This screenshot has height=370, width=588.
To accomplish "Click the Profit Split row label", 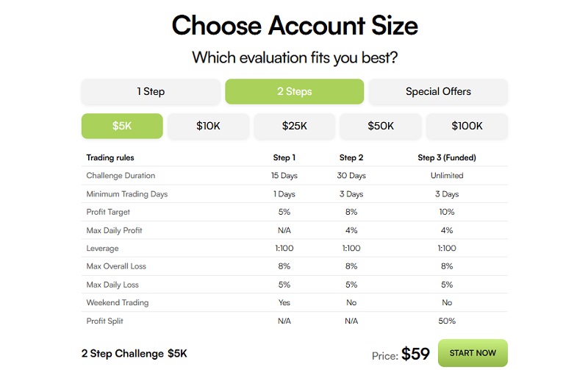I will pyautogui.click(x=107, y=321).
